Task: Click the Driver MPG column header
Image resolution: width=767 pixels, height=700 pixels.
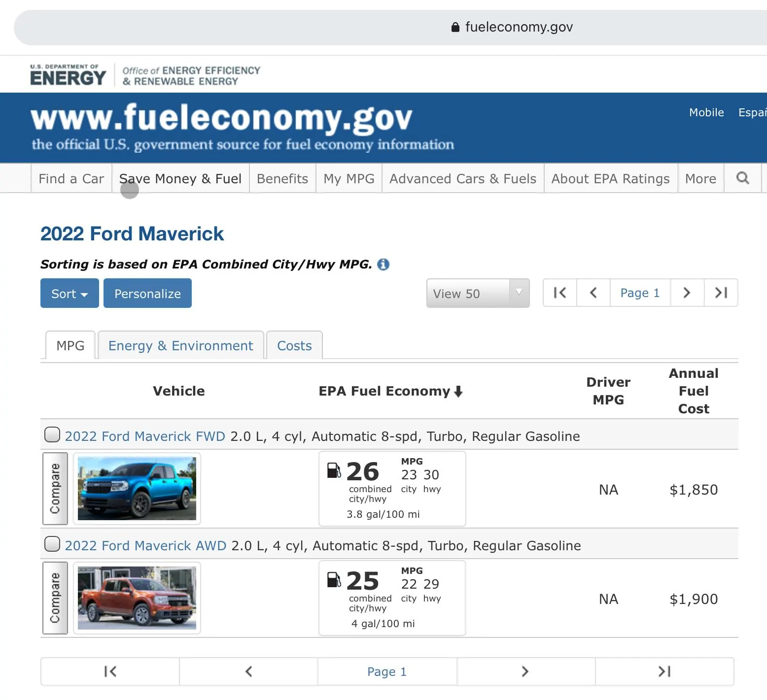Action: [x=608, y=391]
